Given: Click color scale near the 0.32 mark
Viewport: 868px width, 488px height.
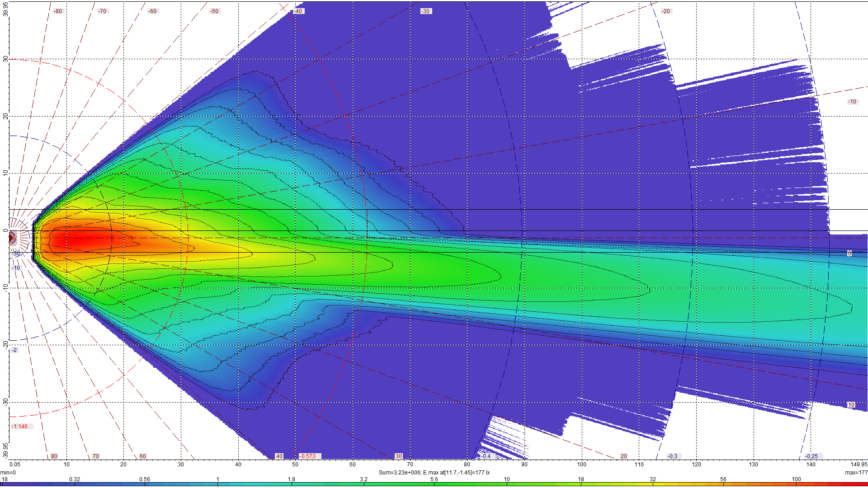Looking at the screenshot, I should pyautogui.click(x=75, y=484).
